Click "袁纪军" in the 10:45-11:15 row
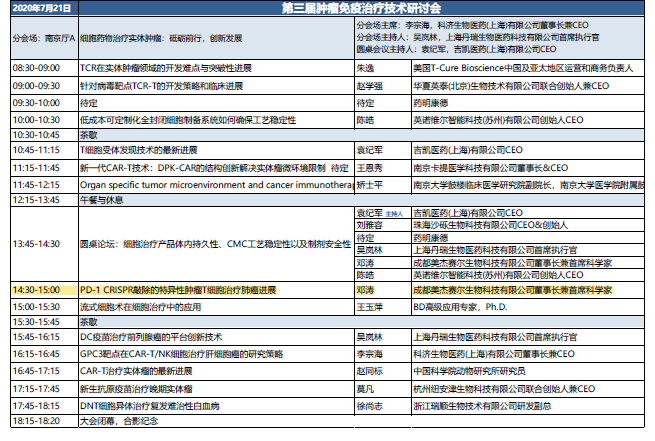 pos(369,150)
